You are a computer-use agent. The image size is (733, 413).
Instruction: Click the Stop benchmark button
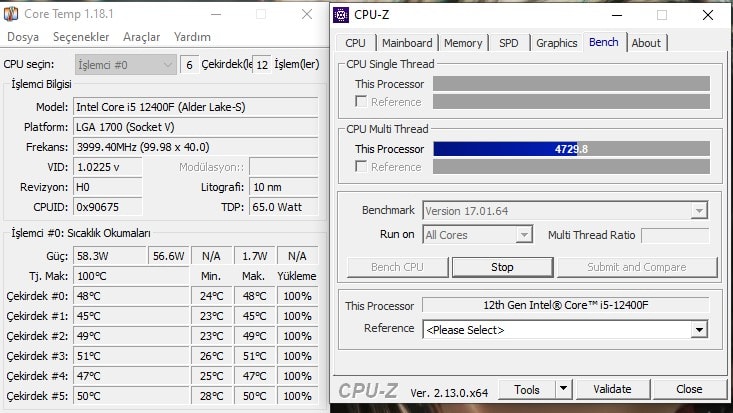(503, 267)
